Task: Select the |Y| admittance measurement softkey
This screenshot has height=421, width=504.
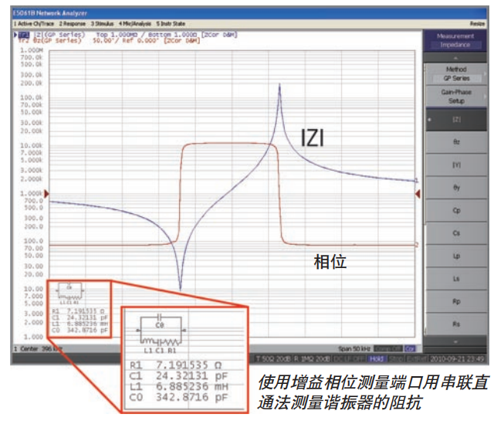Action: point(455,165)
